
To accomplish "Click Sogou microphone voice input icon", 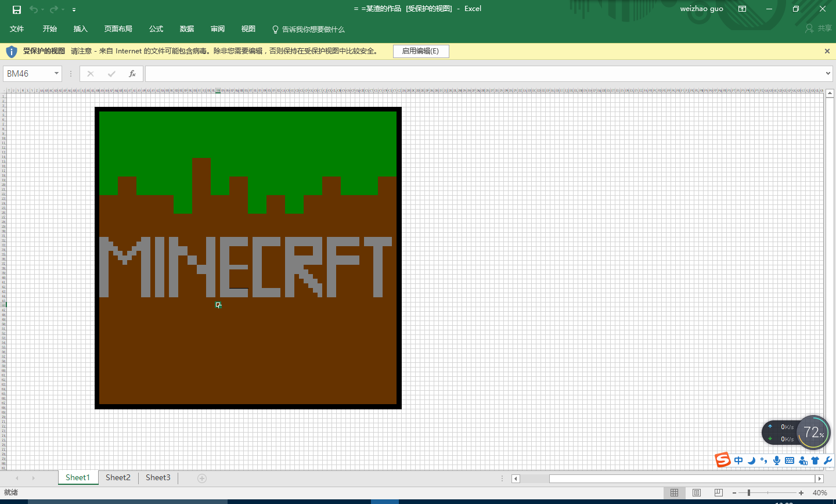I will tap(777, 460).
